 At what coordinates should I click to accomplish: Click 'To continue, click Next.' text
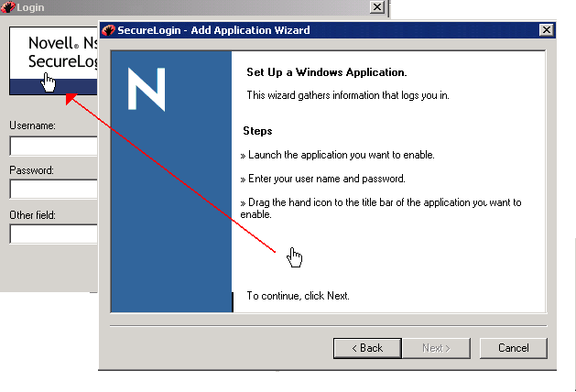click(298, 296)
